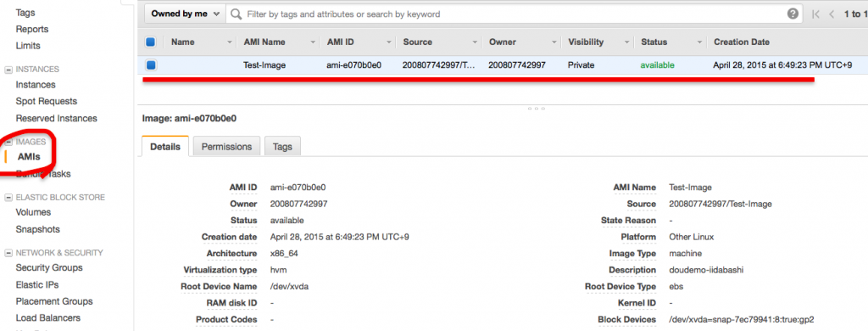Open Snapshots in the sidebar
This screenshot has width=868, height=331.
(37, 229)
